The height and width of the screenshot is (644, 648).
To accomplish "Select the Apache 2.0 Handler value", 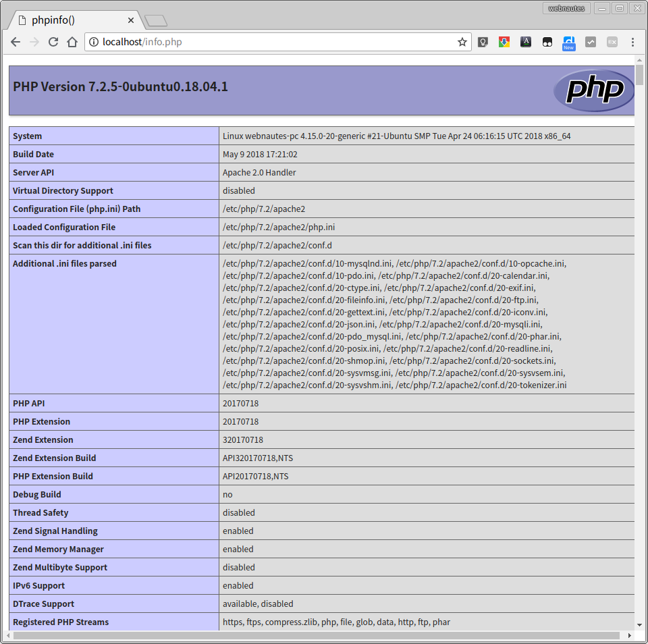I will tap(259, 172).
